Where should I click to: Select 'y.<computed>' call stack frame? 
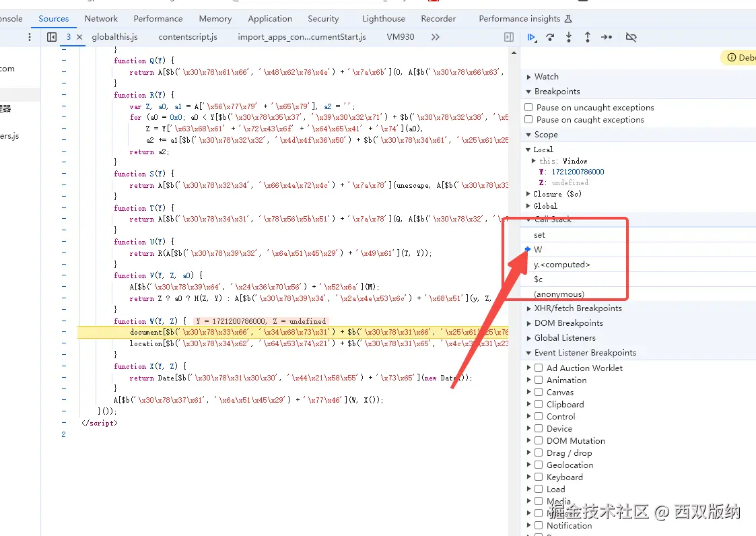[638, 265]
